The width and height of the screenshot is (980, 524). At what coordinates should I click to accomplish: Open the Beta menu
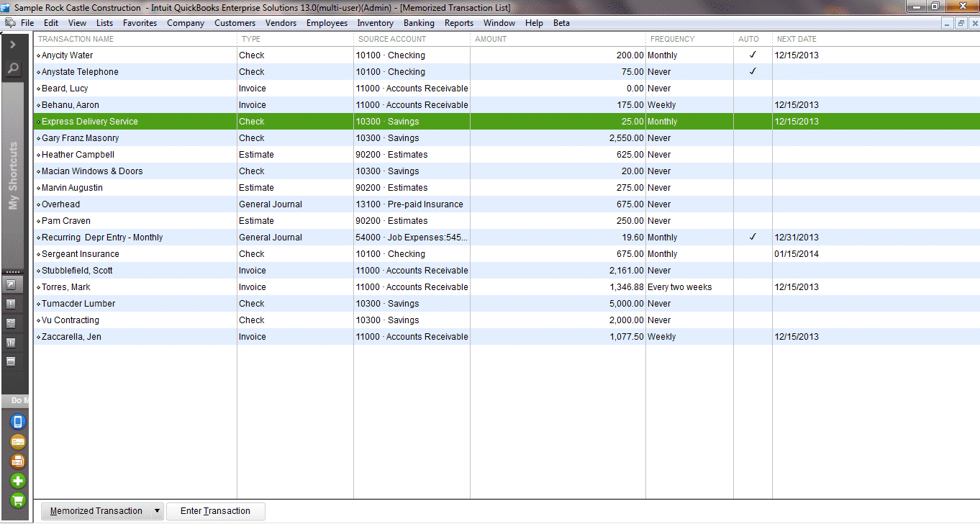click(561, 23)
